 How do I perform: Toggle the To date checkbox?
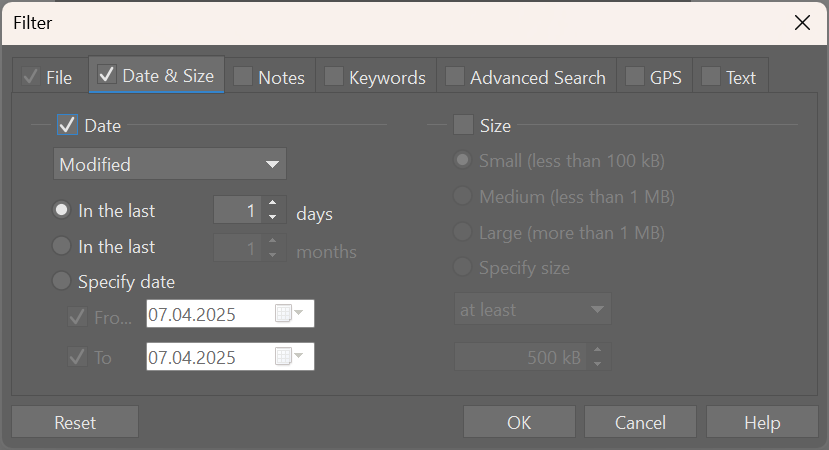pyautogui.click(x=77, y=357)
